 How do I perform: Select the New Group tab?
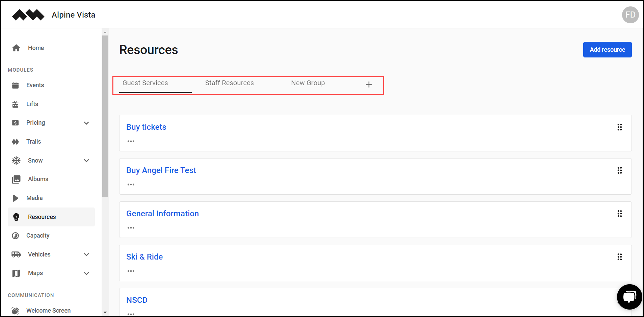click(308, 83)
